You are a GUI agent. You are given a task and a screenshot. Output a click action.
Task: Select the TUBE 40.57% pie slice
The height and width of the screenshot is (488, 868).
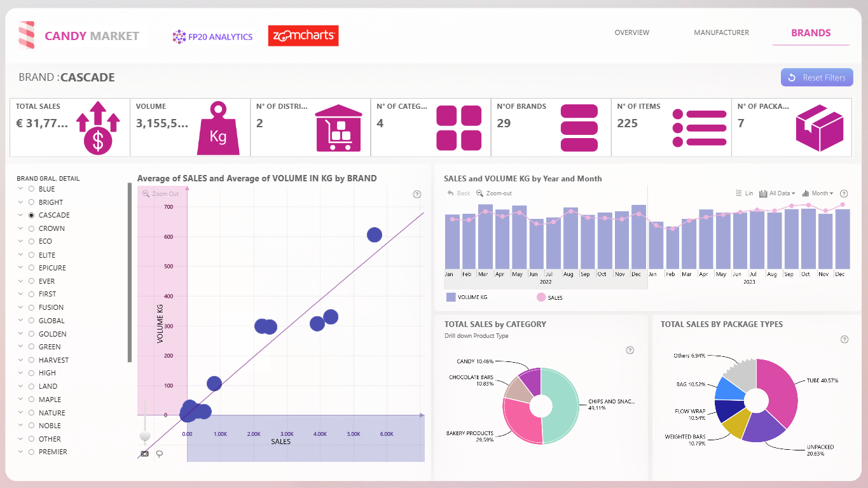pyautogui.click(x=780, y=389)
